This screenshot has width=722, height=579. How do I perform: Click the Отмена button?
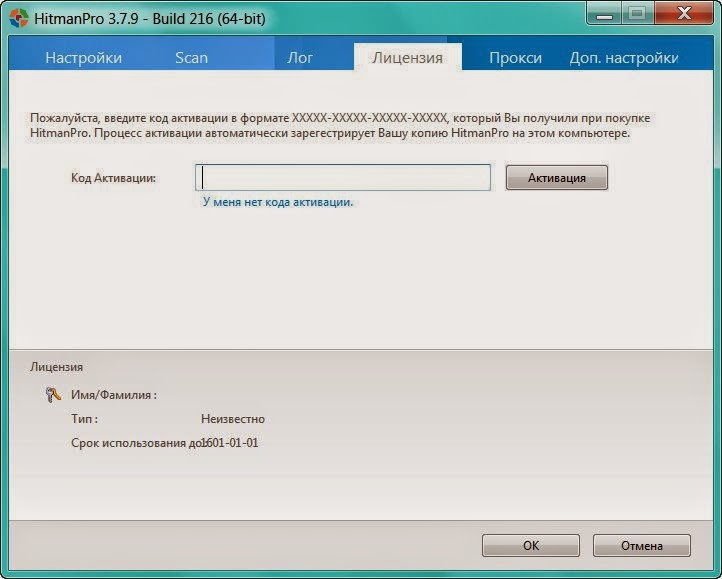641,545
